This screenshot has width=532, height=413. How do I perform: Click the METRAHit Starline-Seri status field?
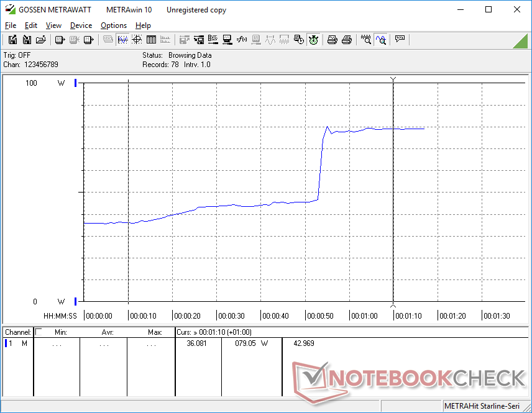tap(482, 406)
